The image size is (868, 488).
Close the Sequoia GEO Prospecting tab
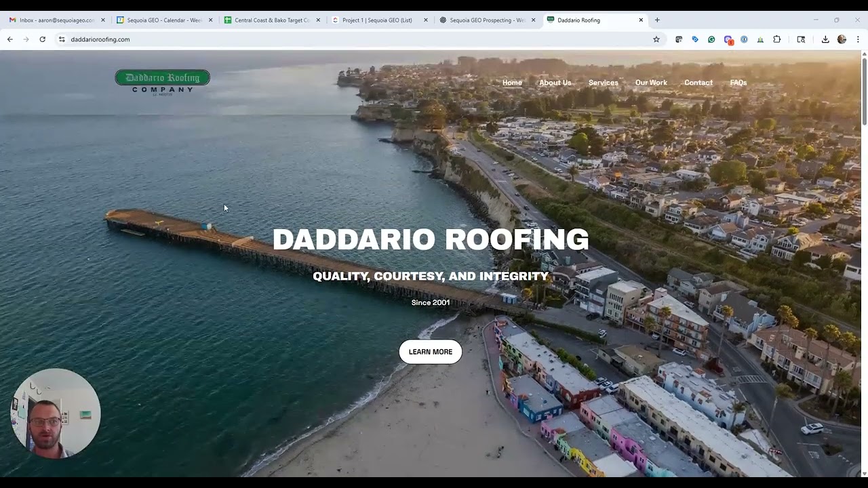pyautogui.click(x=533, y=20)
